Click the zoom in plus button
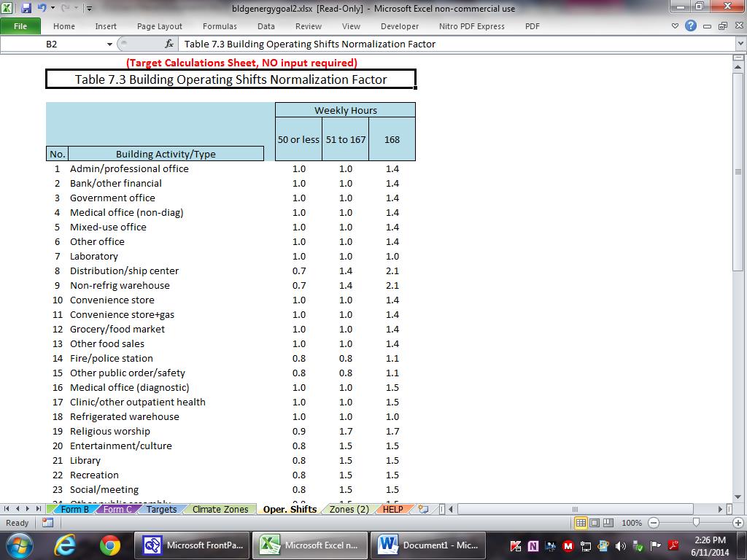The image size is (747, 560). coord(738,523)
